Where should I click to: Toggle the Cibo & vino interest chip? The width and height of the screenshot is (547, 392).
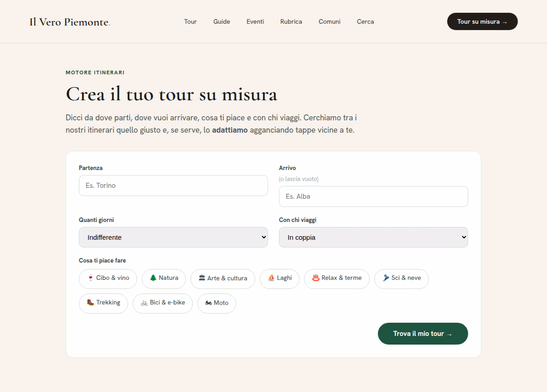point(108,279)
